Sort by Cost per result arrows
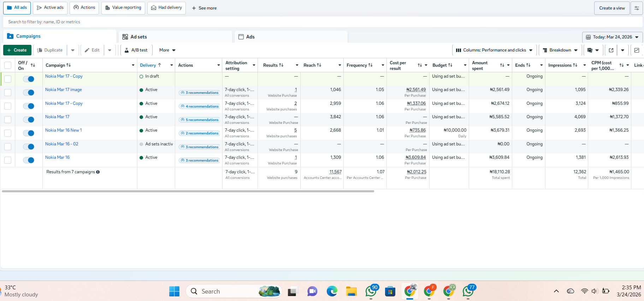 click(x=420, y=65)
